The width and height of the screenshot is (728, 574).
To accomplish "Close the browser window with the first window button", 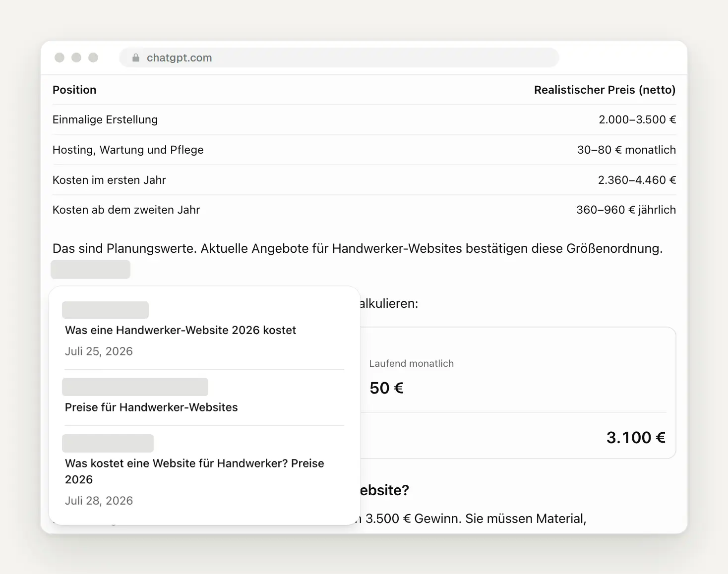I will (60, 57).
